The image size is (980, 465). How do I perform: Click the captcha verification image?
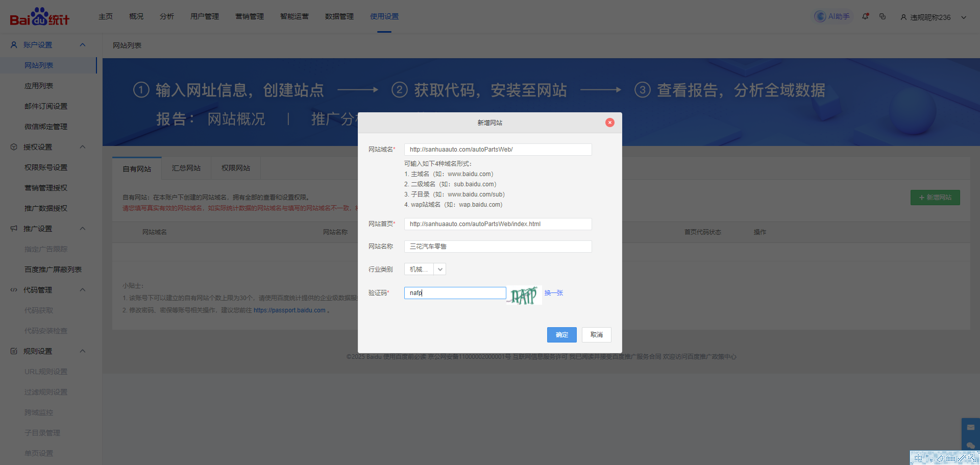[x=524, y=295]
